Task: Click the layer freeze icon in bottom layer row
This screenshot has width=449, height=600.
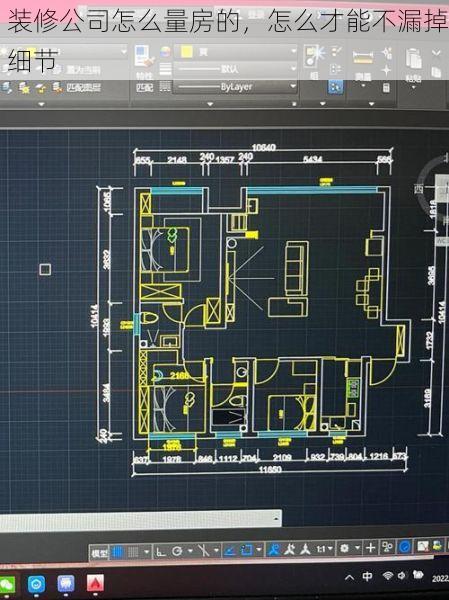Action: click(25, 89)
